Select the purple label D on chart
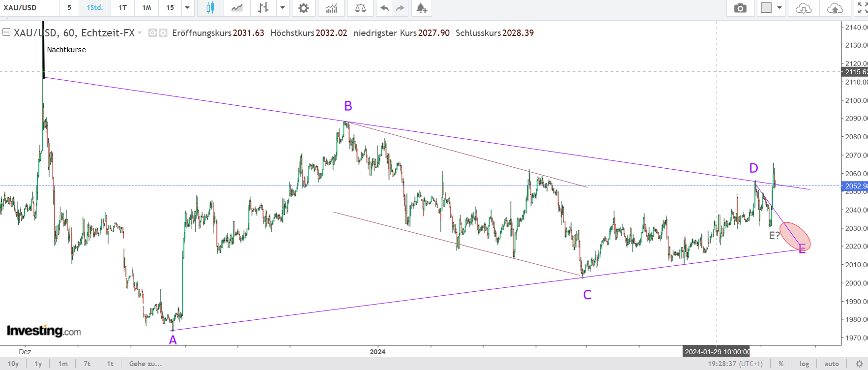This screenshot has width=868, height=370. (753, 168)
